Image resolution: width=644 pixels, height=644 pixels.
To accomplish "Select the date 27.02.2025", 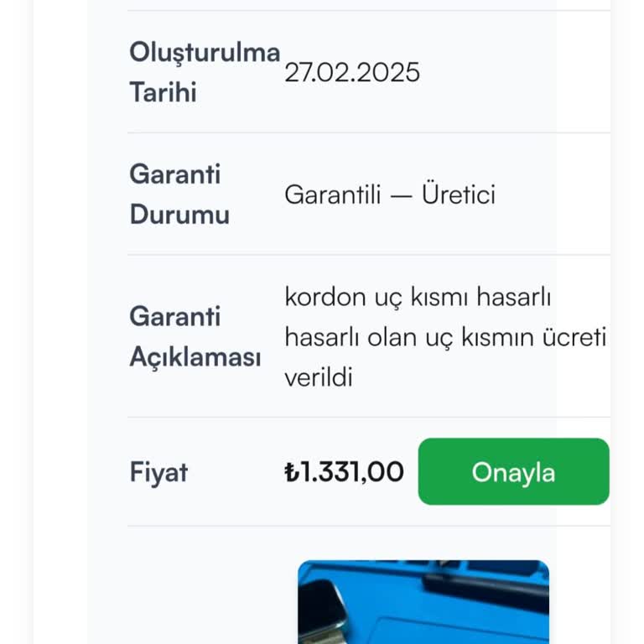I will (x=352, y=73).
